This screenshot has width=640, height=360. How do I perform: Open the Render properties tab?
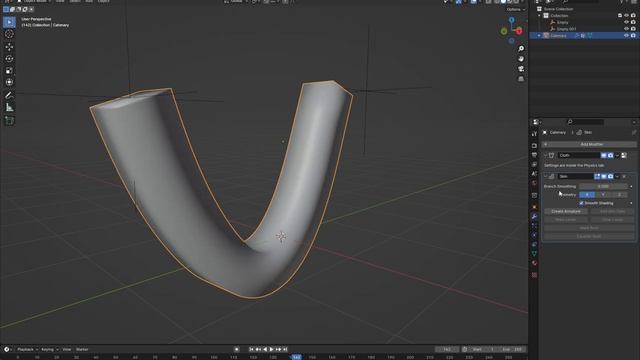point(534,145)
